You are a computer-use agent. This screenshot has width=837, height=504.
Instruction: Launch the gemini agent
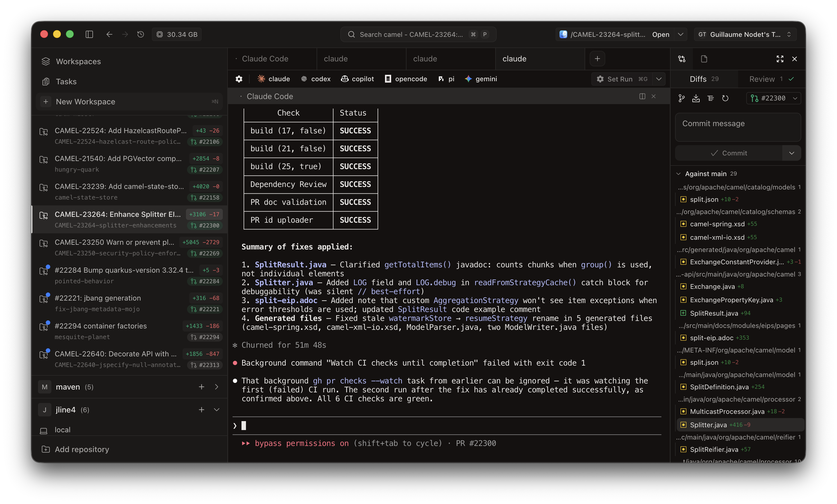[481, 79]
